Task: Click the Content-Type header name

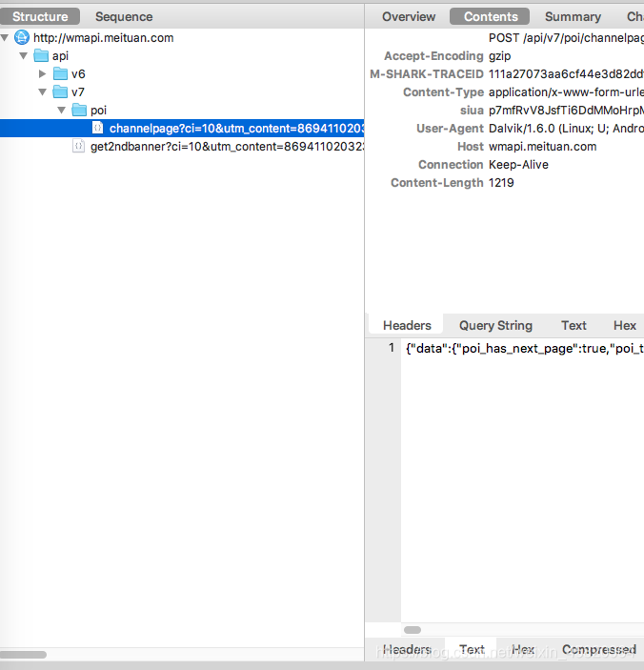Action: pos(443,92)
